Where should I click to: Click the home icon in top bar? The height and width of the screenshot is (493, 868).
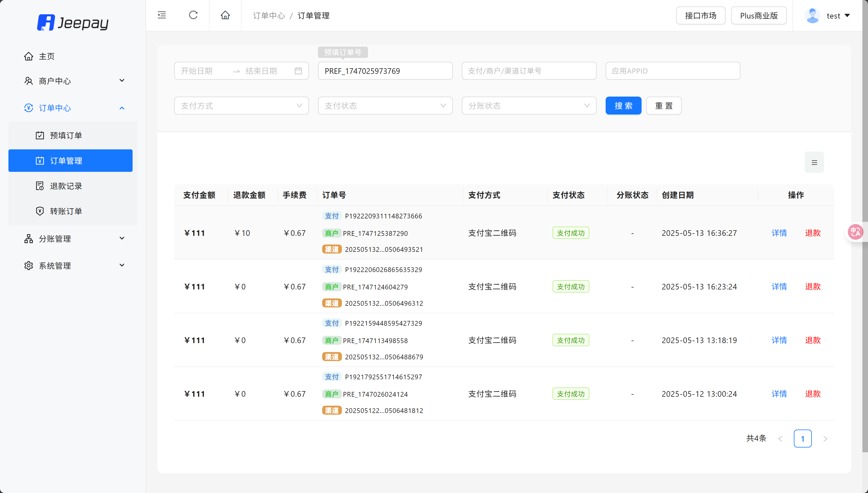(x=225, y=15)
